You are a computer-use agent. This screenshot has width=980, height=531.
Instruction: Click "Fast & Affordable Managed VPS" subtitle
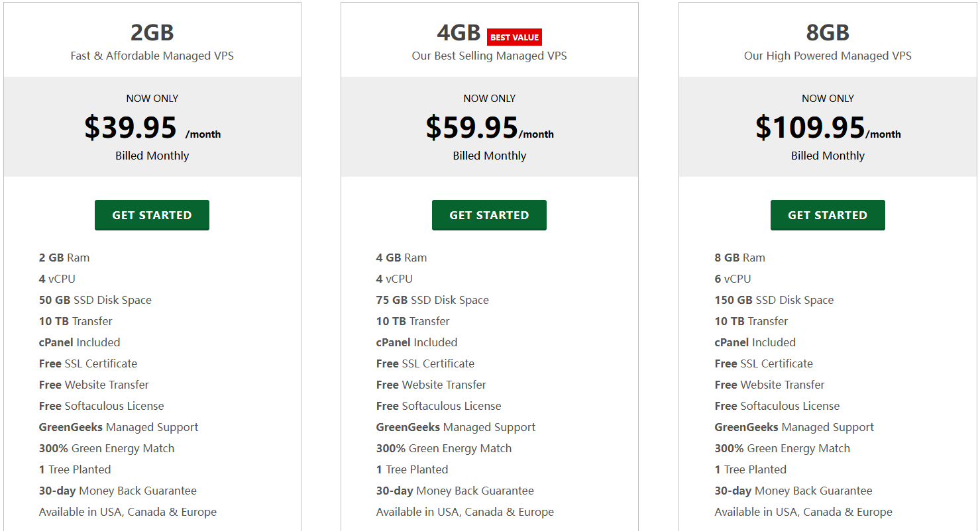click(x=152, y=56)
